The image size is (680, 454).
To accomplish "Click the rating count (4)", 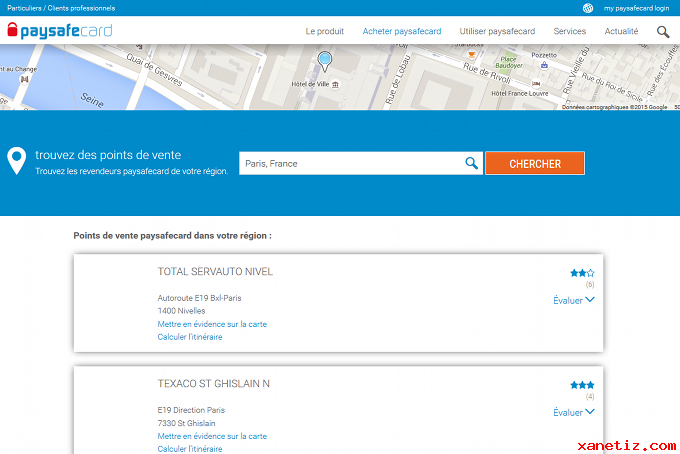I will click(590, 396).
